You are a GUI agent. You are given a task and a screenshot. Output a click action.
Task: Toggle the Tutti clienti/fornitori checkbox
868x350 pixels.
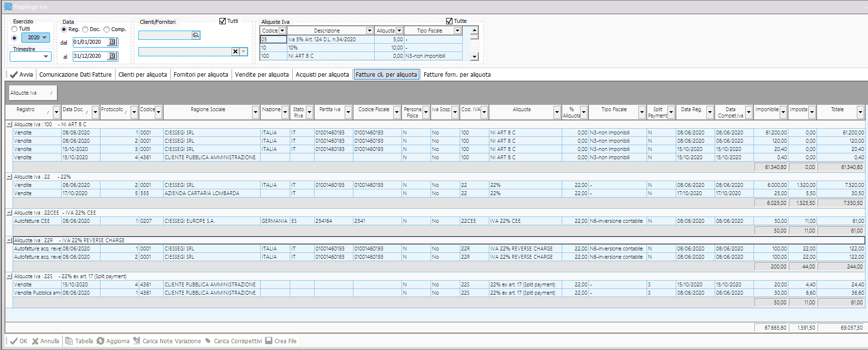pos(222,21)
